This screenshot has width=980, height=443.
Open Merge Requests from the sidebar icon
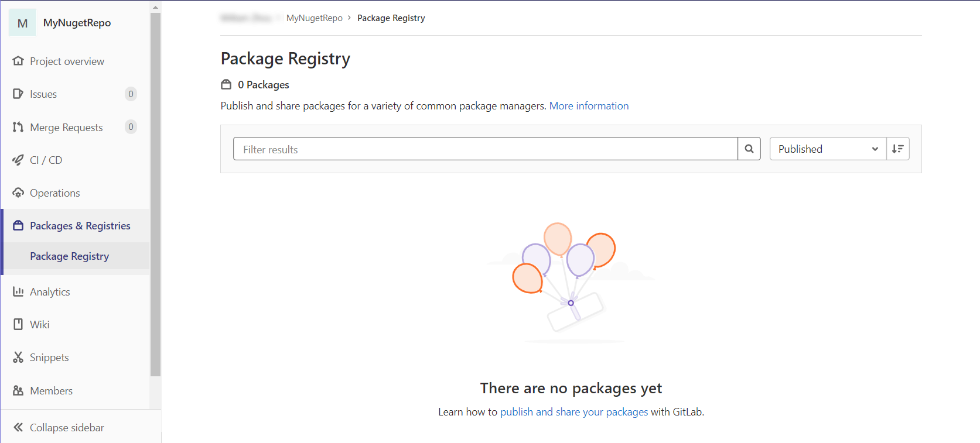[18, 127]
